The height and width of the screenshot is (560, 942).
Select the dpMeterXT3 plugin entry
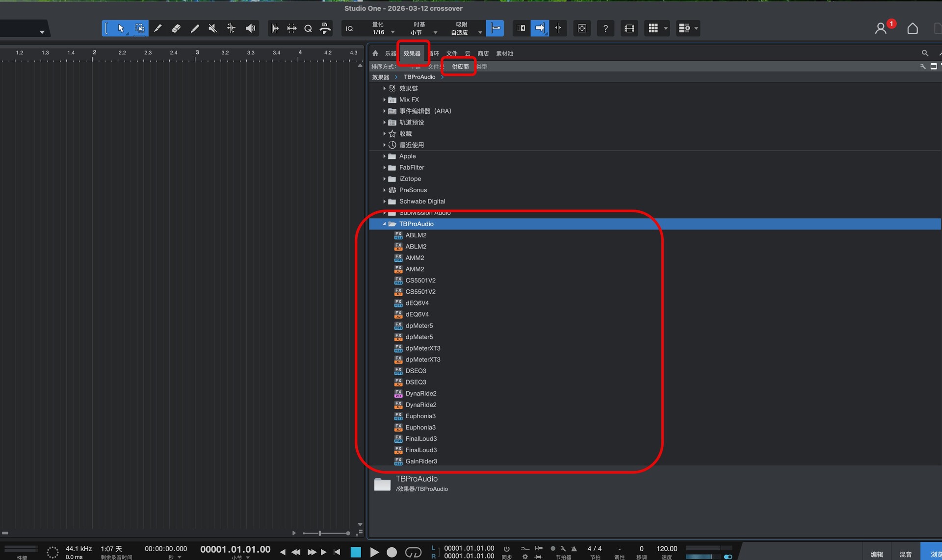(422, 348)
